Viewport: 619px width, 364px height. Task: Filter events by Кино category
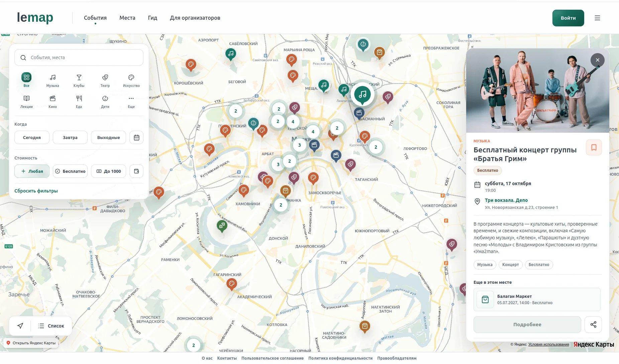[x=53, y=101]
